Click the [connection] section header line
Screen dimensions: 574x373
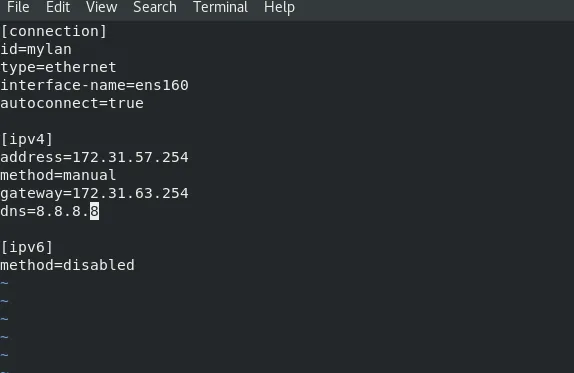[x=54, y=31]
